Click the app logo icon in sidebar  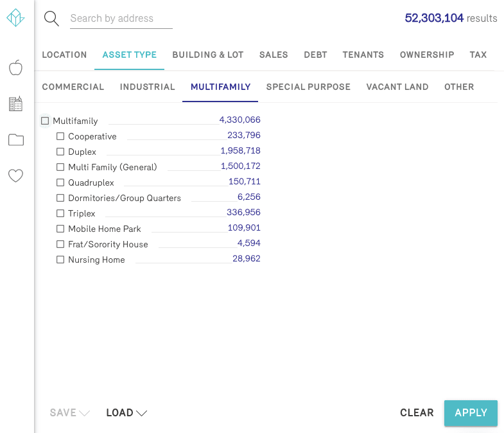(15, 18)
